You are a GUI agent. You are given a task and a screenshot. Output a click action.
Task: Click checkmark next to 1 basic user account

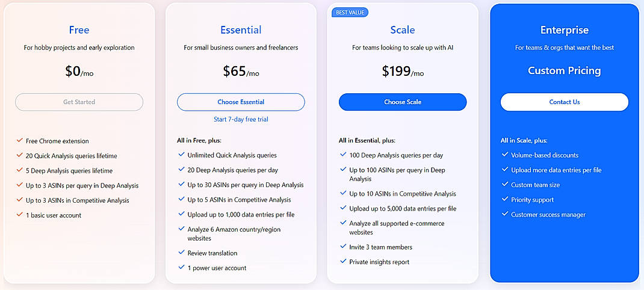pos(20,215)
